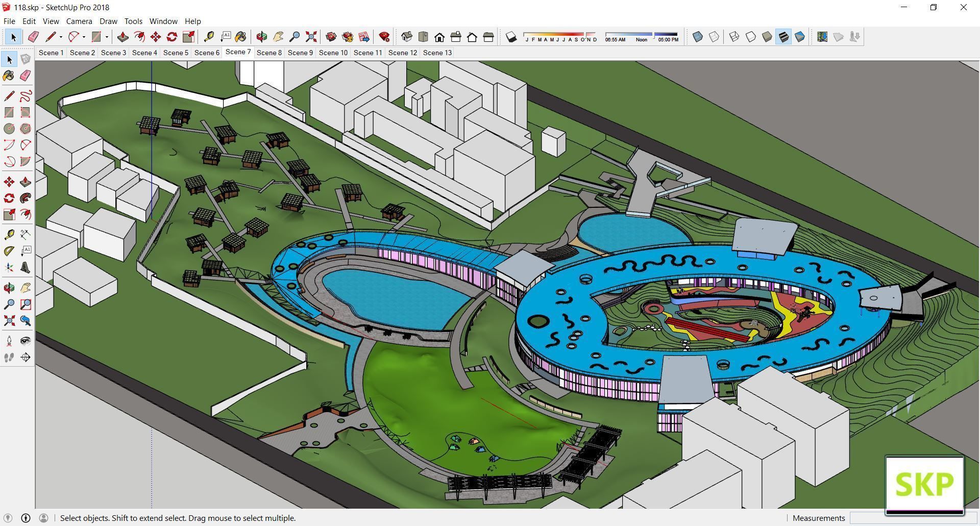Viewport: 980px width, 526px height.
Task: Toggle Shadows display button
Action: pos(511,37)
